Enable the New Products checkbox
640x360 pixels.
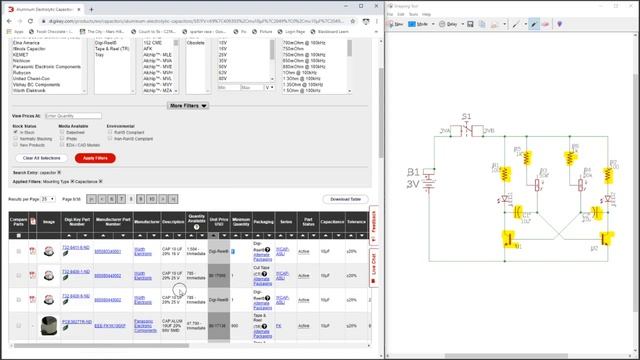pyautogui.click(x=16, y=145)
